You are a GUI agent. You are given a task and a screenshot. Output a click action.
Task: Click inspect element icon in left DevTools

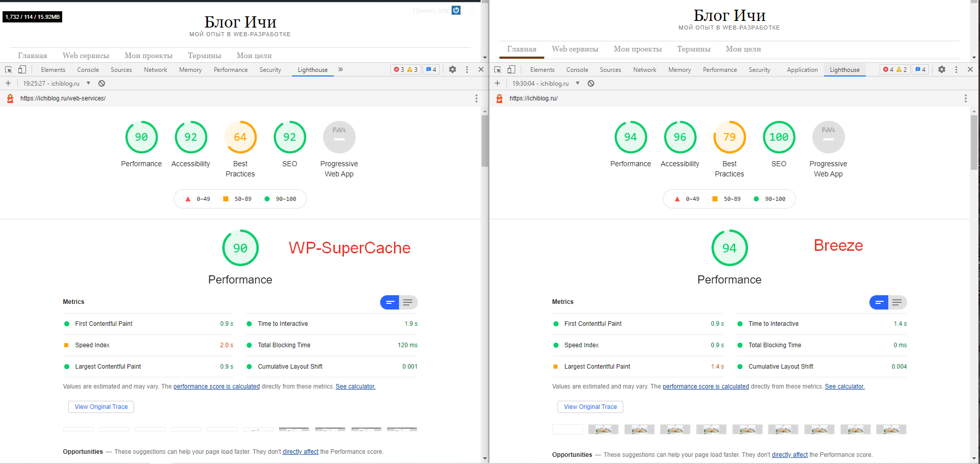(x=9, y=70)
